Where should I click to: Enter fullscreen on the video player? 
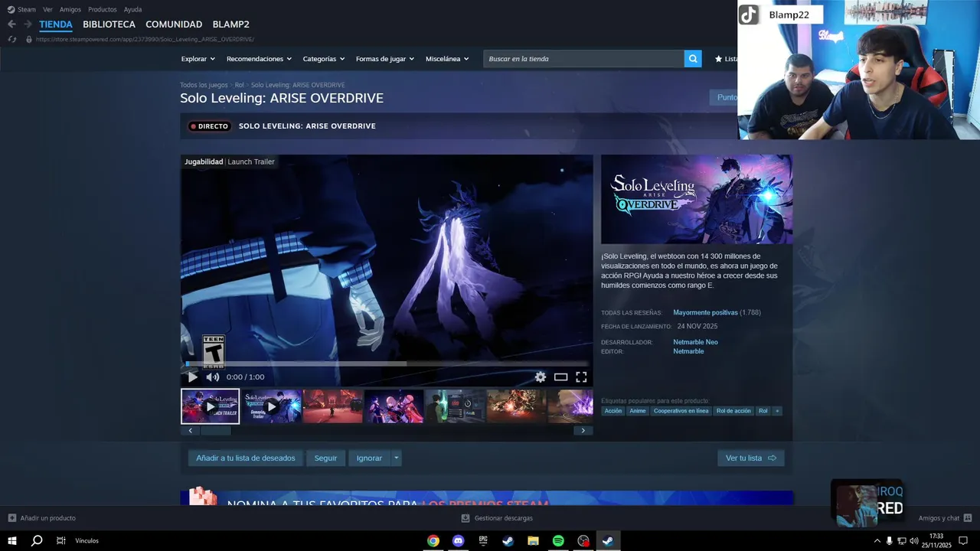581,377
